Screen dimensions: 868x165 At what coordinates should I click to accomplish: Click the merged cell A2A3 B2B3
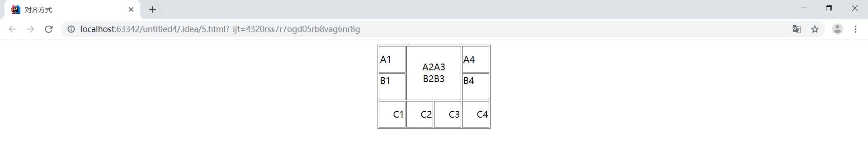pyautogui.click(x=434, y=73)
